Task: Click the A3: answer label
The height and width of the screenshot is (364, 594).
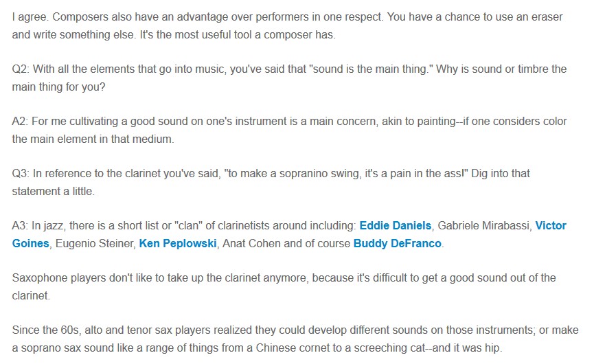Action: [20, 226]
